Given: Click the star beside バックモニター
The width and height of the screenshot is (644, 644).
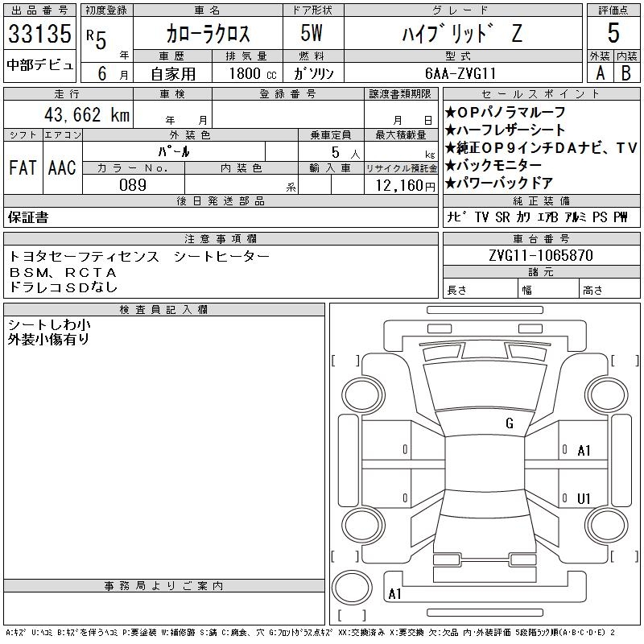Looking at the screenshot, I should click(x=450, y=165).
